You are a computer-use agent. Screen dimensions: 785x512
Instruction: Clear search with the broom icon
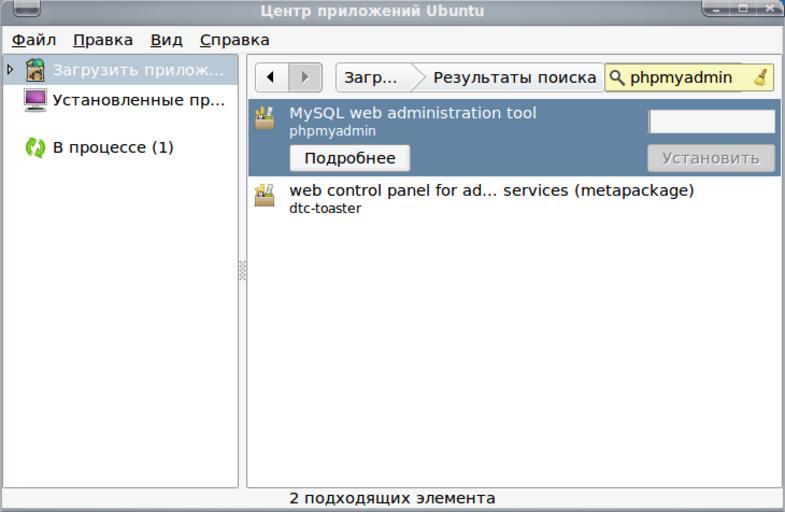[762, 78]
